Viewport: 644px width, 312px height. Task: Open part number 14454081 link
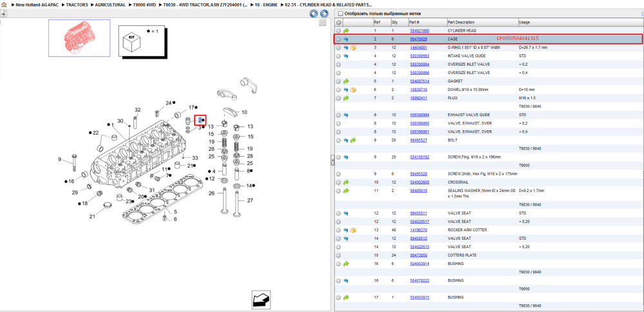[x=419, y=48]
